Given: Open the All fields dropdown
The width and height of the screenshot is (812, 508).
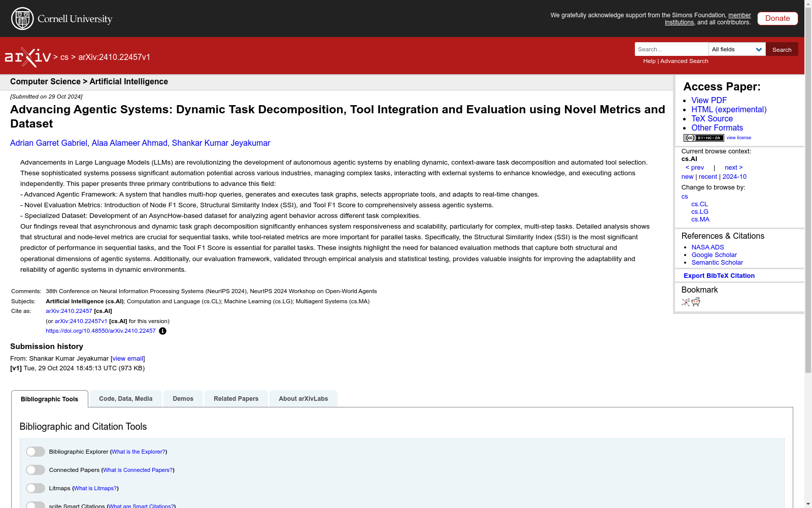Looking at the screenshot, I should coord(737,49).
